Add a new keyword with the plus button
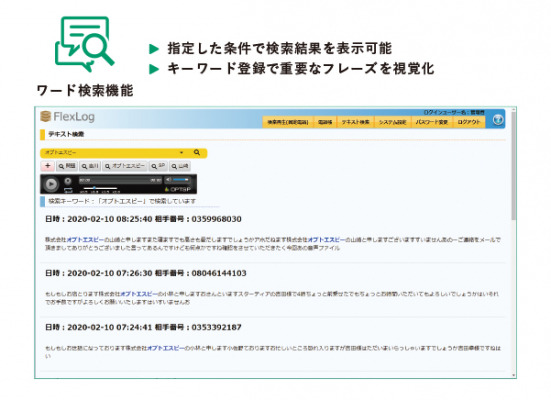The height and width of the screenshot is (400, 551). click(x=48, y=166)
